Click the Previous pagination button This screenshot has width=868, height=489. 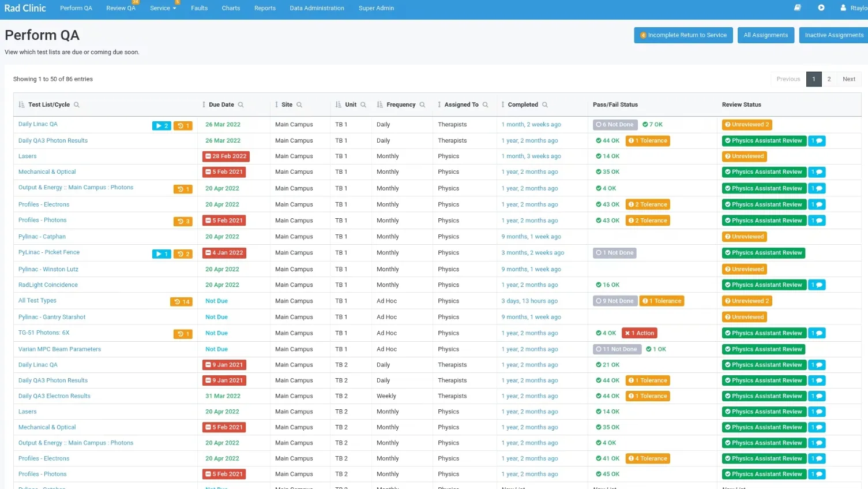coord(788,79)
